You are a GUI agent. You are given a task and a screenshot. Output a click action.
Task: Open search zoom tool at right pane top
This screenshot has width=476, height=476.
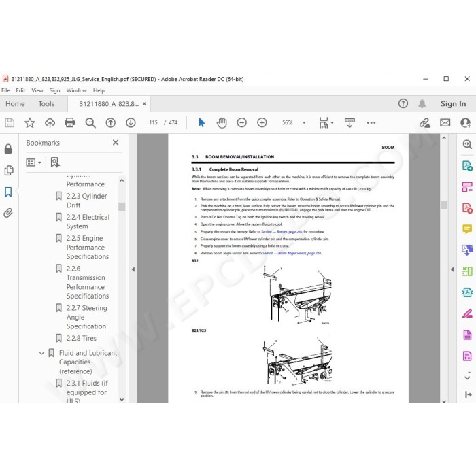coord(467,144)
